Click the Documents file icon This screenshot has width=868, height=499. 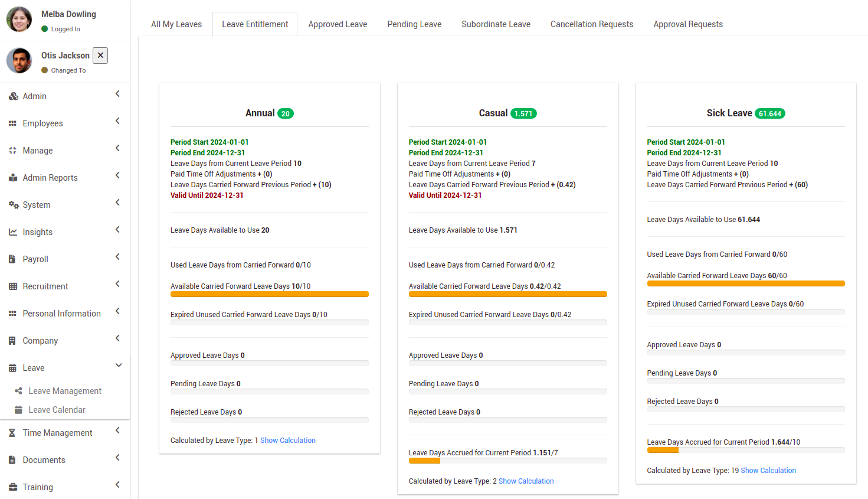12,460
